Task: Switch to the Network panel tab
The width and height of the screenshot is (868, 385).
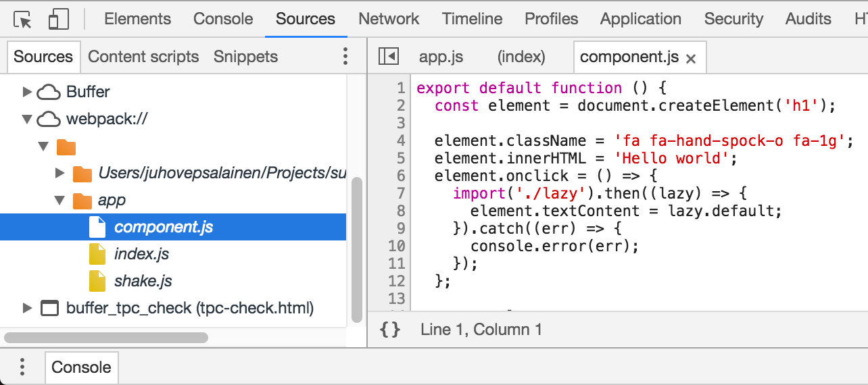Action: [x=389, y=19]
